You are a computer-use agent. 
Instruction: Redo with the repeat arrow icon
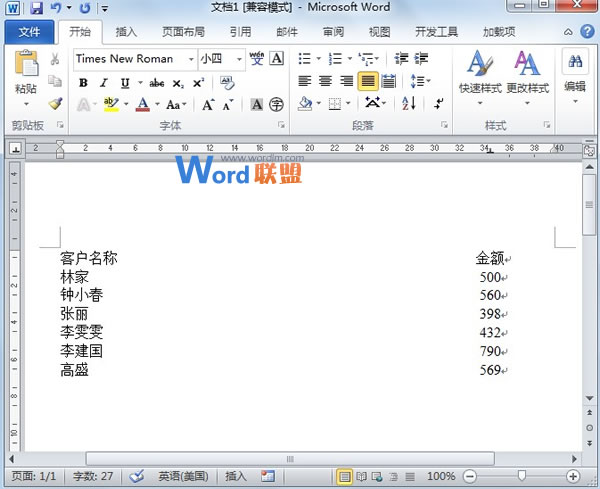85,8
